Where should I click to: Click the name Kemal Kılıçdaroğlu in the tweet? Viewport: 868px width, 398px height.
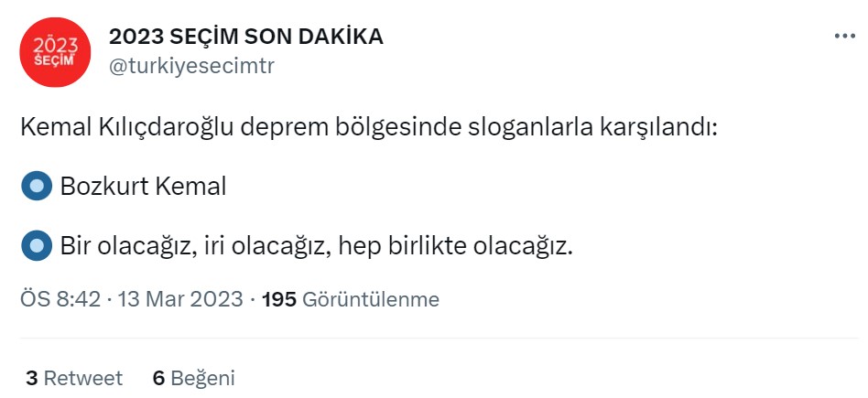126,126
